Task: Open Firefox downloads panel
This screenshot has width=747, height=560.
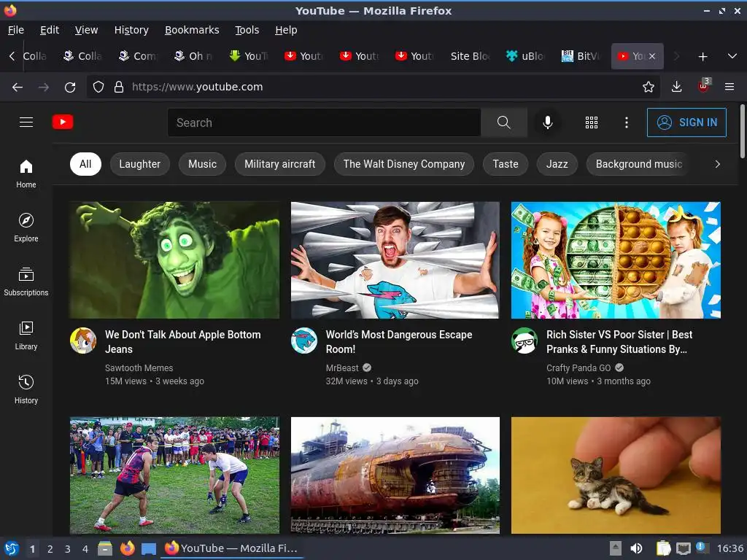Action: point(676,87)
